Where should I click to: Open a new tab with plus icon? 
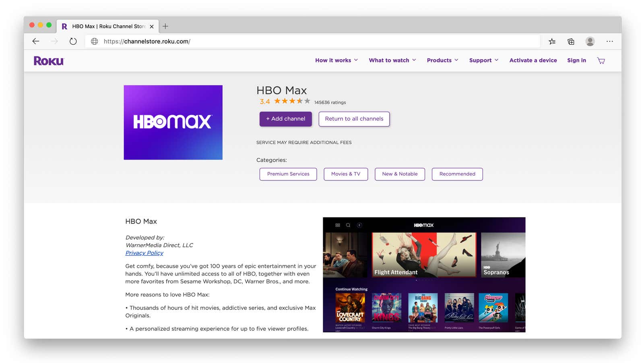coord(165,26)
